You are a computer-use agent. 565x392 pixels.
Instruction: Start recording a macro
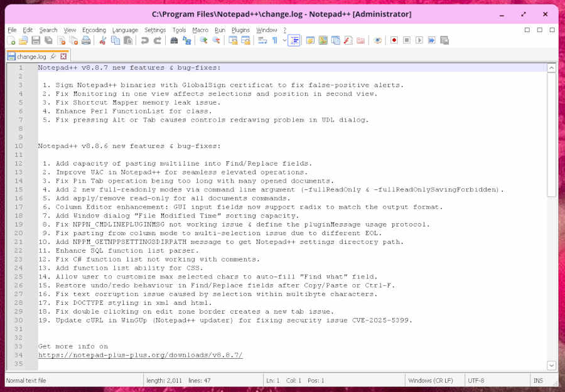tap(394, 40)
